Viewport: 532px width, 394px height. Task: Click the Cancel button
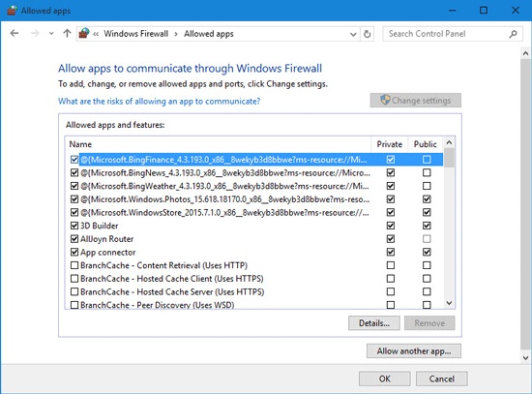pyautogui.click(x=441, y=379)
